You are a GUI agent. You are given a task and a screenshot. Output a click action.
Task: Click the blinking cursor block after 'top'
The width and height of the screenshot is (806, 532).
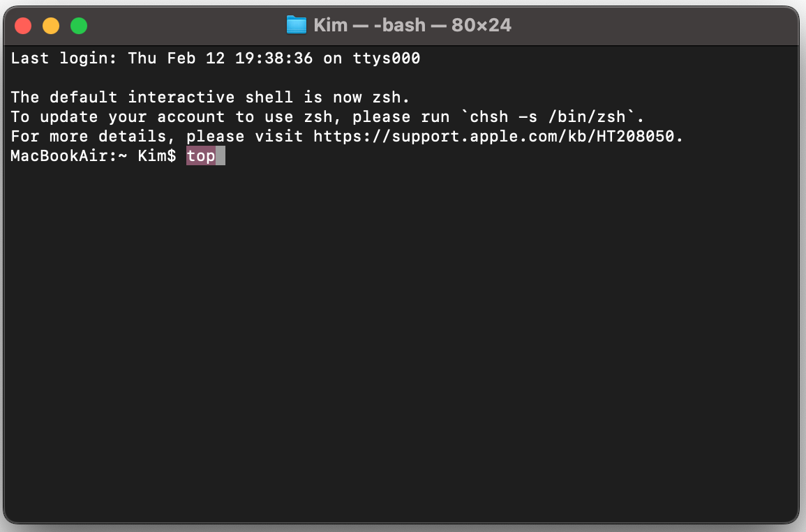(x=221, y=155)
